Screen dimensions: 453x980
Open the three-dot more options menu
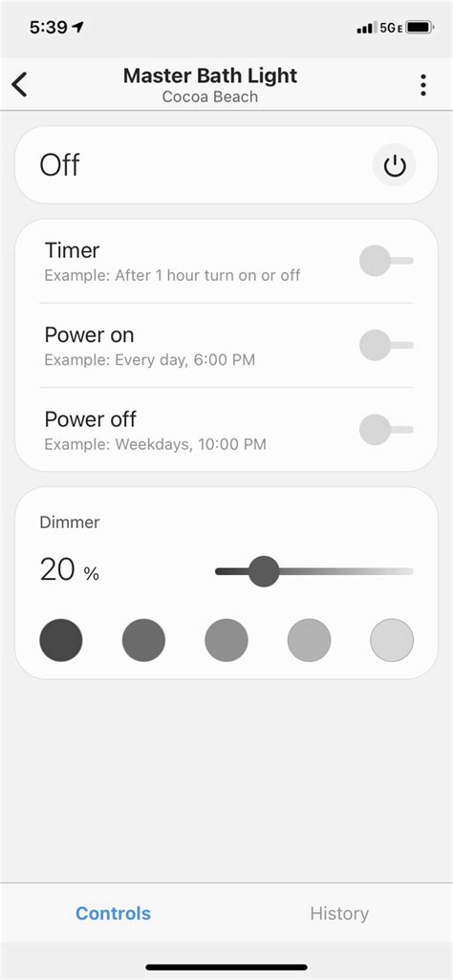point(423,85)
